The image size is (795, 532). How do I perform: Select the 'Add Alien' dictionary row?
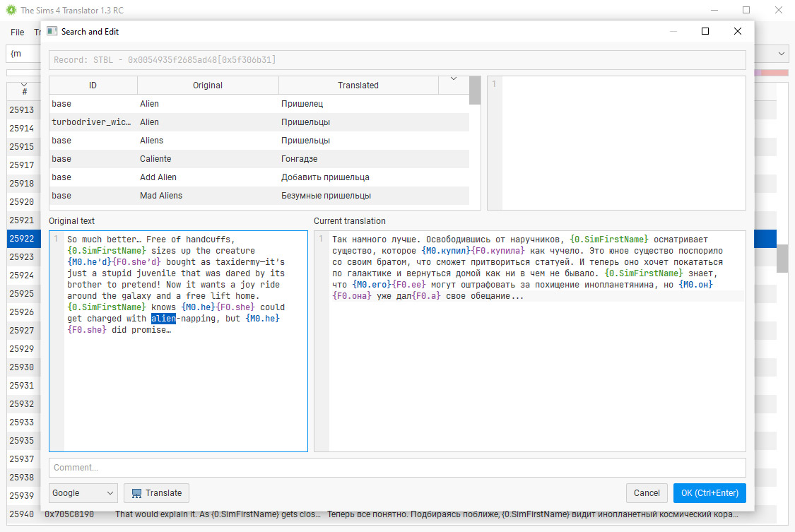[x=259, y=177]
